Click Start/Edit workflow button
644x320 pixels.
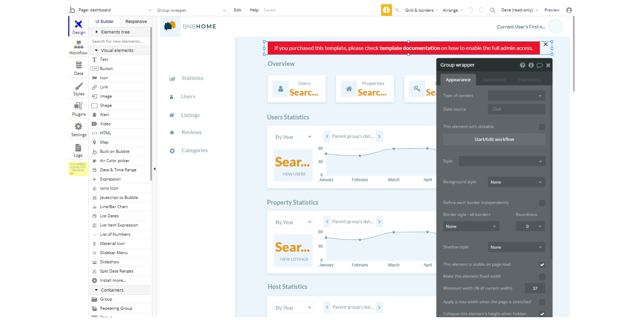point(494,140)
